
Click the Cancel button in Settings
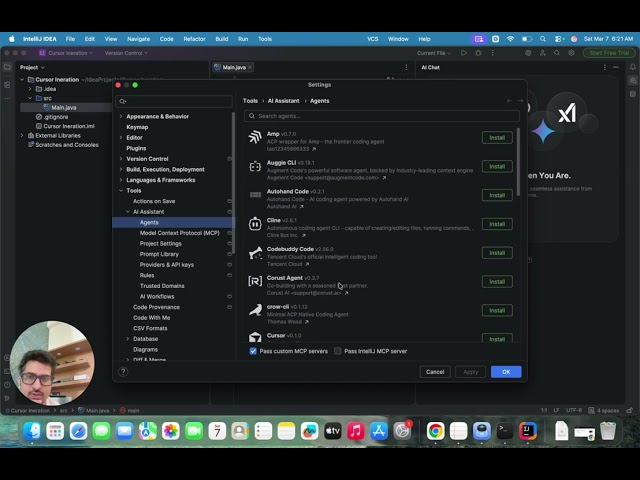(x=435, y=372)
